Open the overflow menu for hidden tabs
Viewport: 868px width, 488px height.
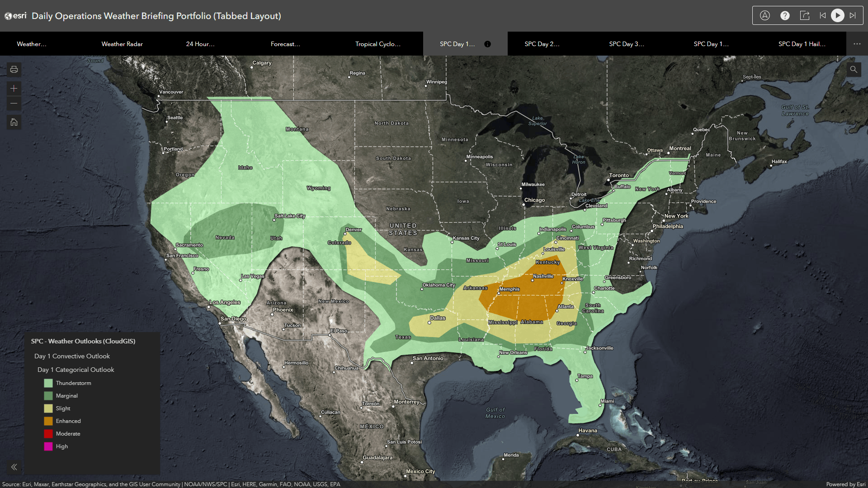(x=857, y=43)
